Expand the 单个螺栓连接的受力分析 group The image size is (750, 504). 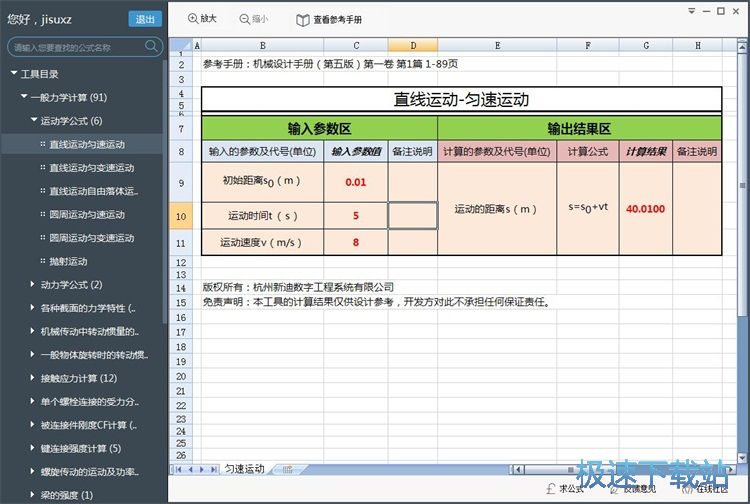coord(33,401)
